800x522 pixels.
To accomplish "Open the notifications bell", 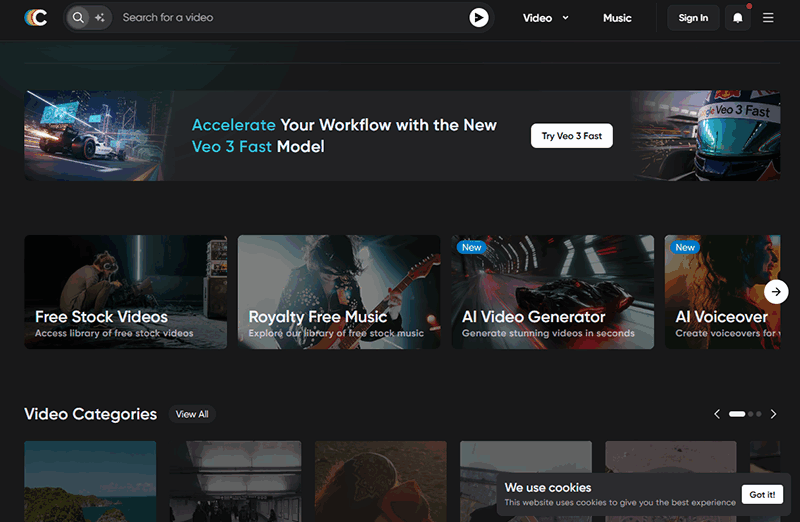I will (738, 18).
